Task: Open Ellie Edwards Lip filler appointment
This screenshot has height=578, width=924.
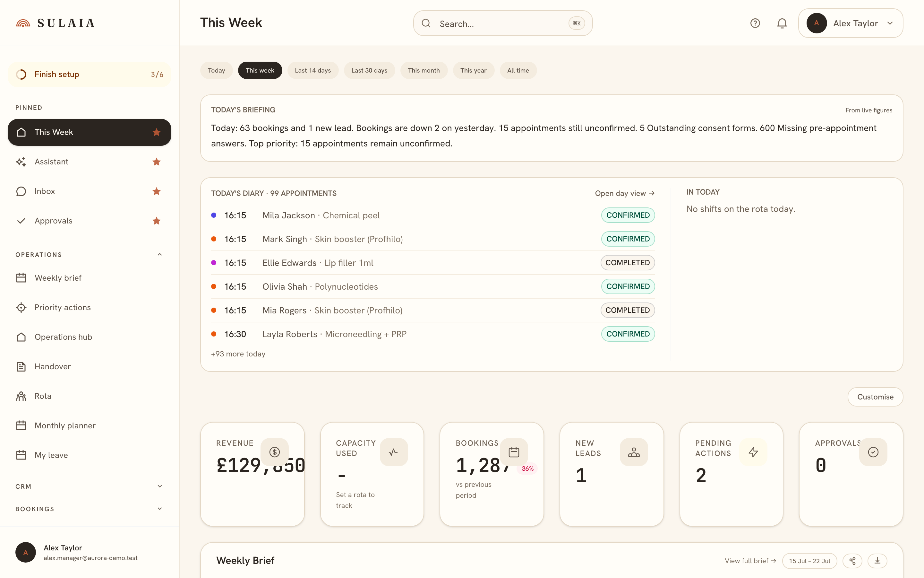Action: pos(433,263)
